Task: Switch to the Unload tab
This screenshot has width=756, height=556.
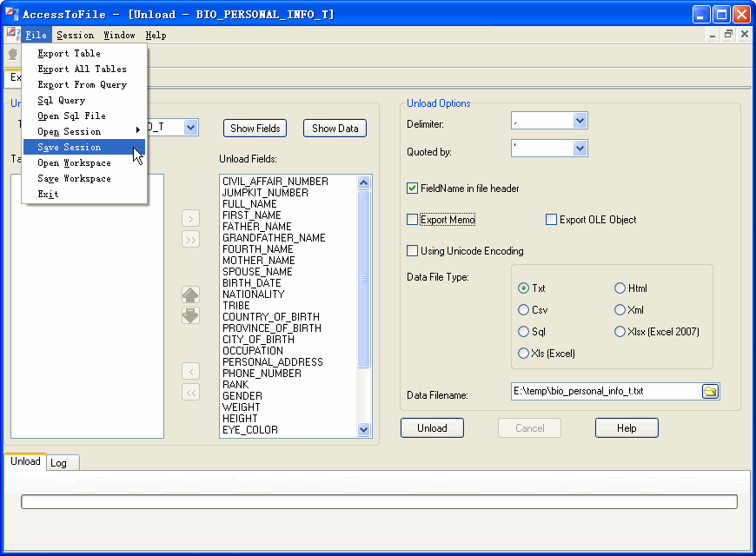Action: coord(25,461)
